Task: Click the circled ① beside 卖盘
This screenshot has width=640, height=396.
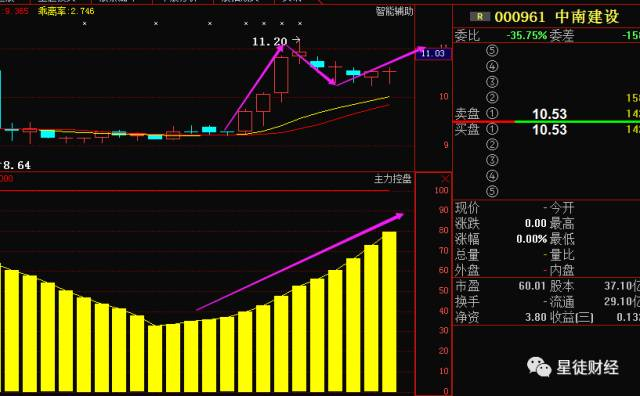Action: pyautogui.click(x=492, y=113)
